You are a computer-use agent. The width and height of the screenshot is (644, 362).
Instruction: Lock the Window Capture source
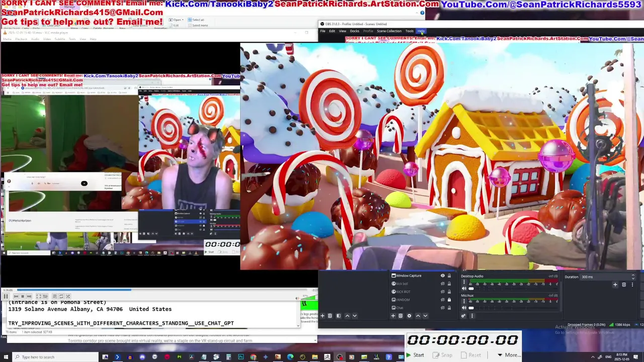[449, 276]
